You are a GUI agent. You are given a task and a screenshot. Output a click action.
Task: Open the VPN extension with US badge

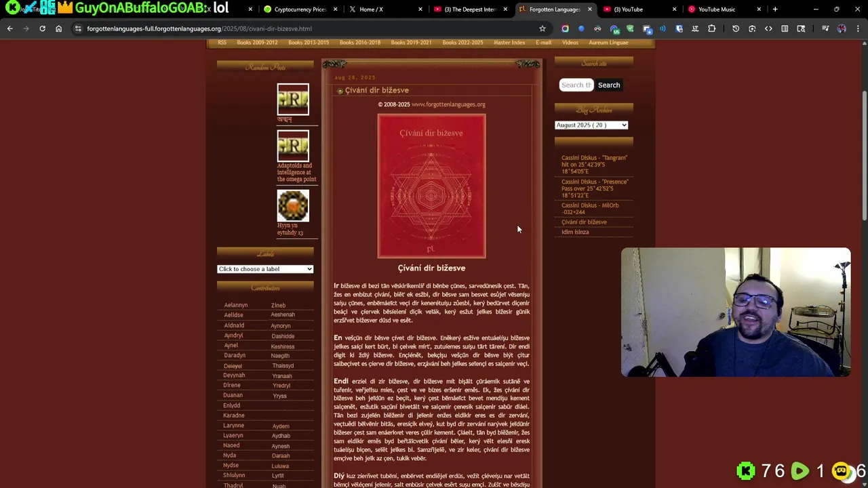(x=614, y=29)
